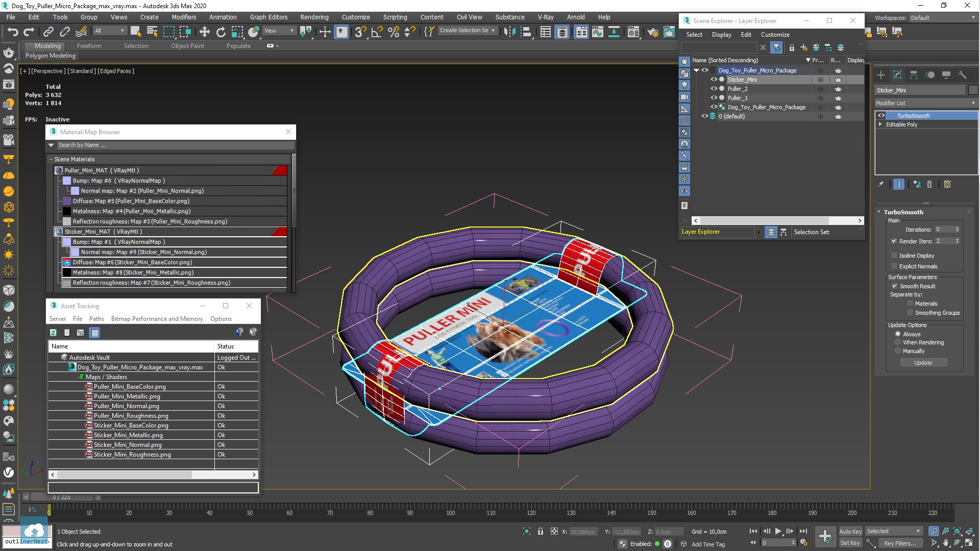The image size is (980, 551).
Task: Select the When Rendering radio option
Action: click(x=898, y=342)
